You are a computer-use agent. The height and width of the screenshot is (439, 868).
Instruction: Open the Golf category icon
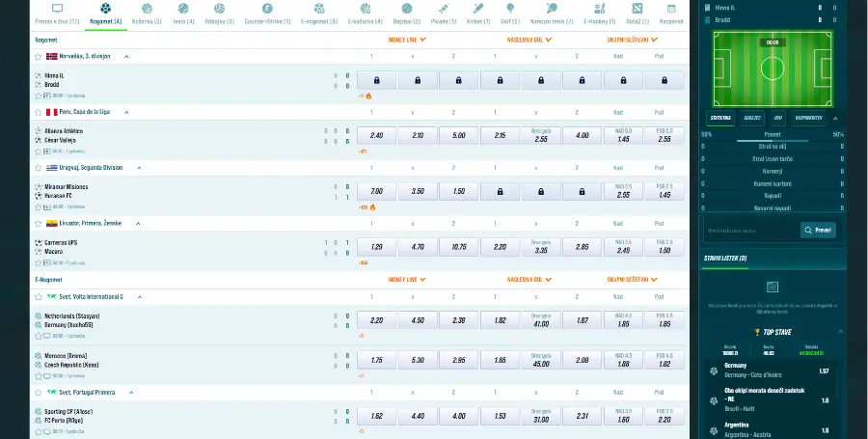[510, 9]
